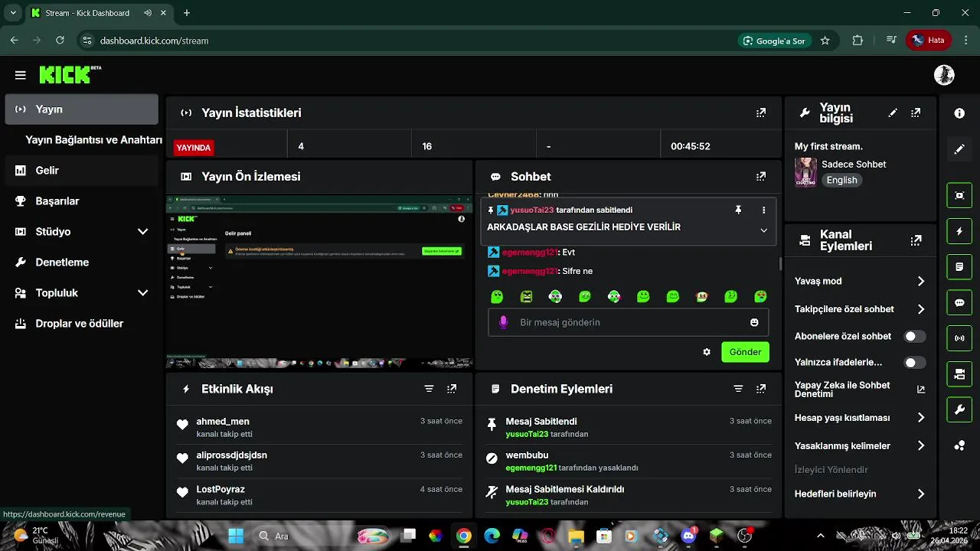
Task: Insert the angry green emote second in row
Action: point(526,296)
